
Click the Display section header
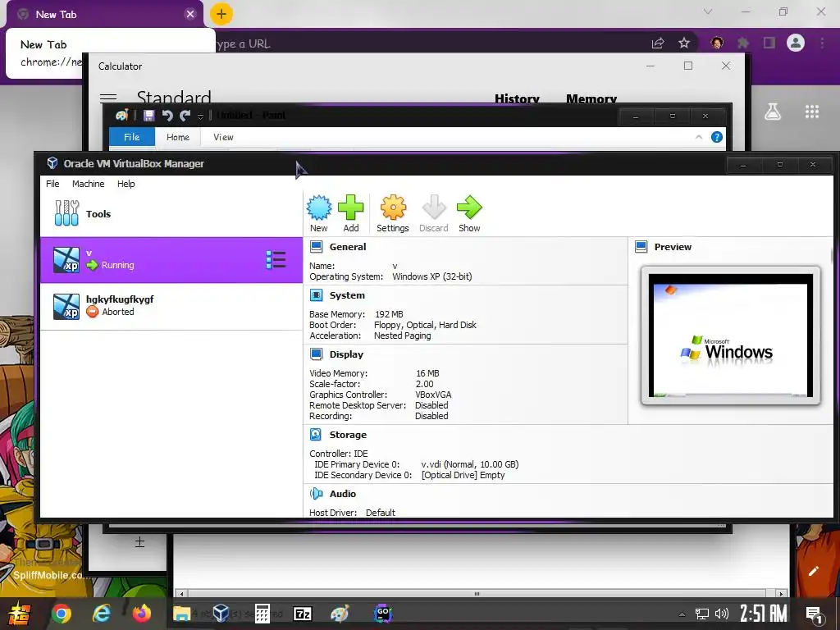(x=346, y=354)
